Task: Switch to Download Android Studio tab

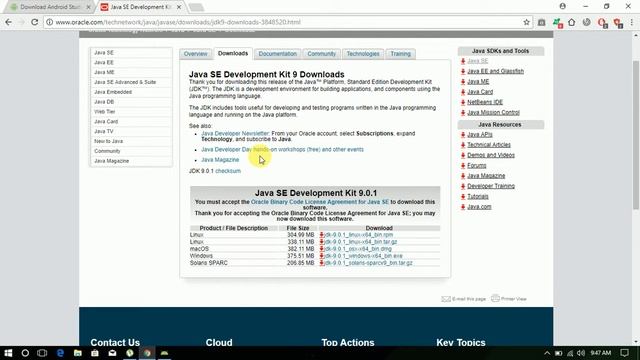Action: click(x=50, y=7)
